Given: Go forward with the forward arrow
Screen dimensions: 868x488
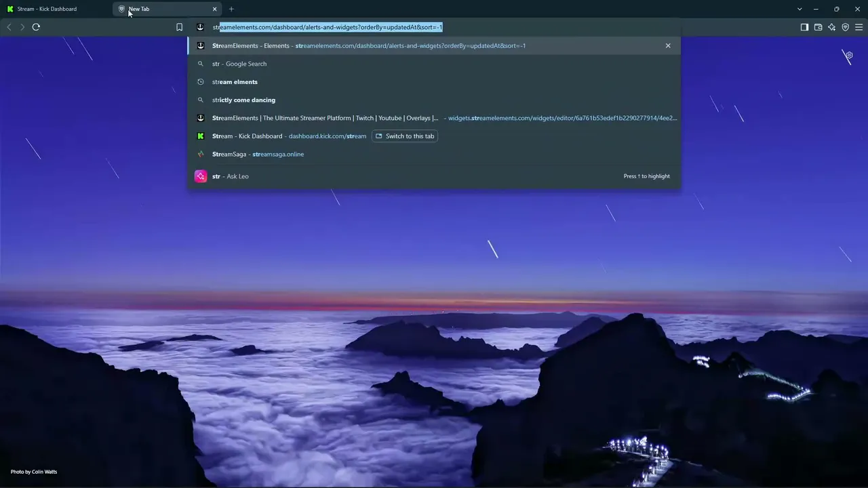Looking at the screenshot, I should [22, 27].
